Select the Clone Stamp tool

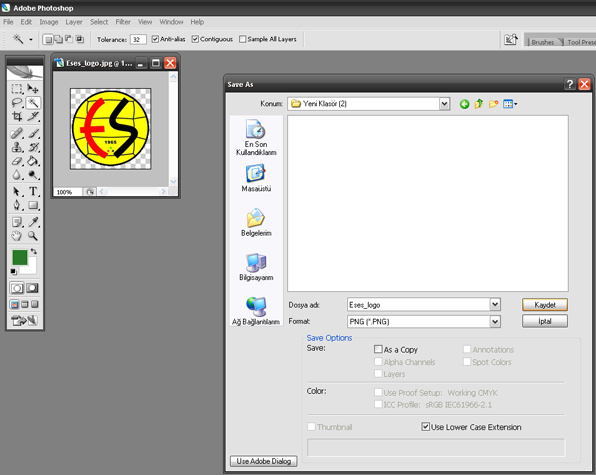(x=17, y=147)
